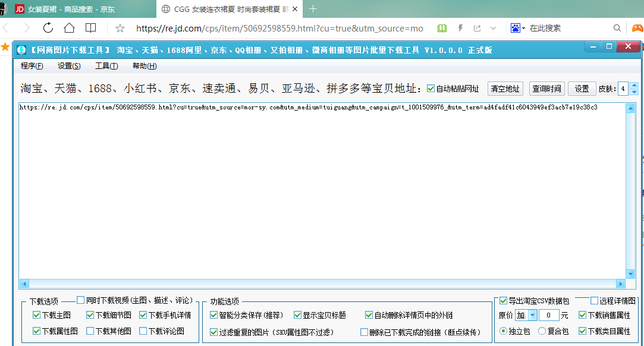Screen dimensions: 644x346
Task: Click the 皮肤 number field
Action: pos(623,89)
